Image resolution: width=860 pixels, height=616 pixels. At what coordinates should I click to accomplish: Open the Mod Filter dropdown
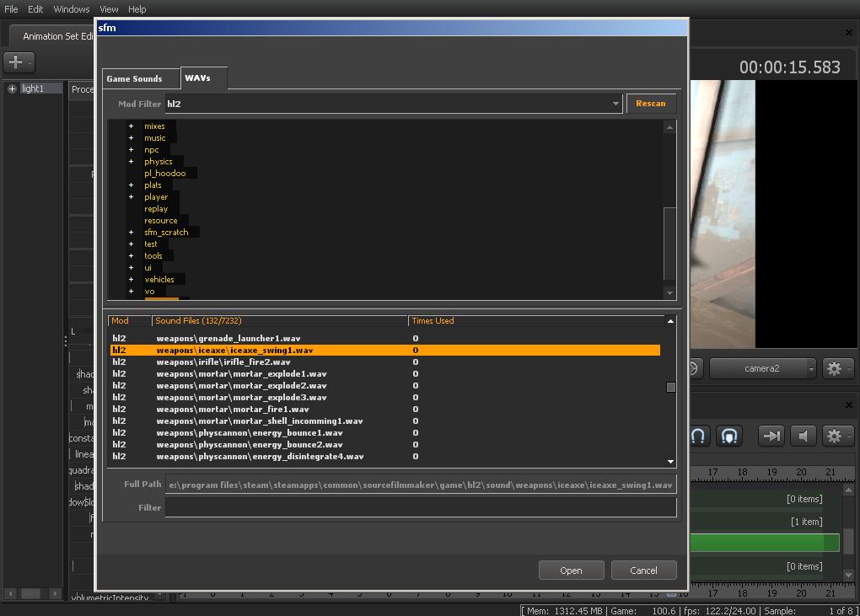coord(615,104)
